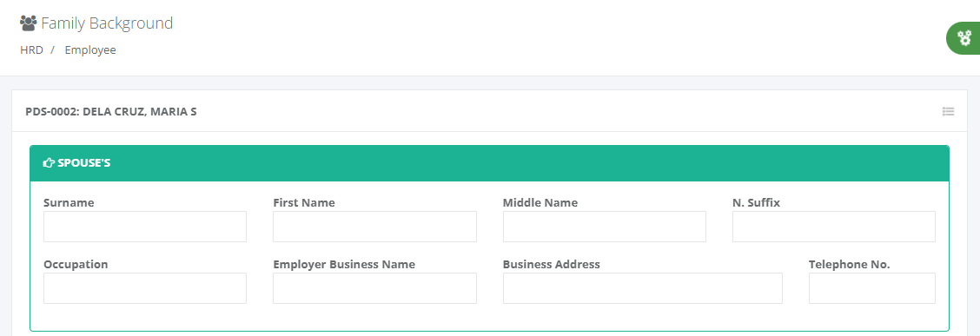This screenshot has width=980, height=336.
Task: Select the PDS-0002: DELA CRUZ, MARIA S header
Action: point(111,112)
